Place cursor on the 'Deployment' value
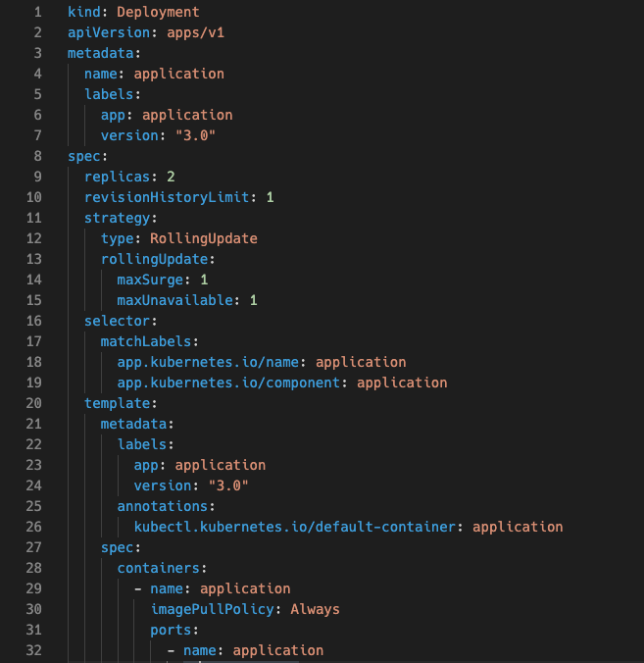Screen dimensions: 644x663 click(x=158, y=12)
